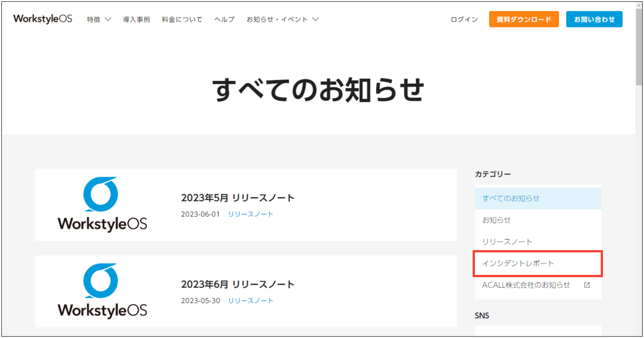Select すべてのお知らせ category
This screenshot has width=644, height=338.
click(x=511, y=198)
